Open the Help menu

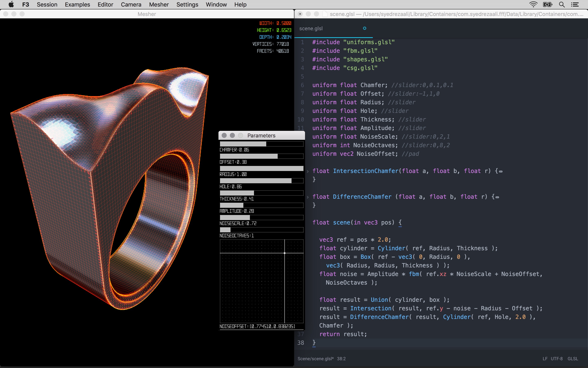(x=240, y=4)
